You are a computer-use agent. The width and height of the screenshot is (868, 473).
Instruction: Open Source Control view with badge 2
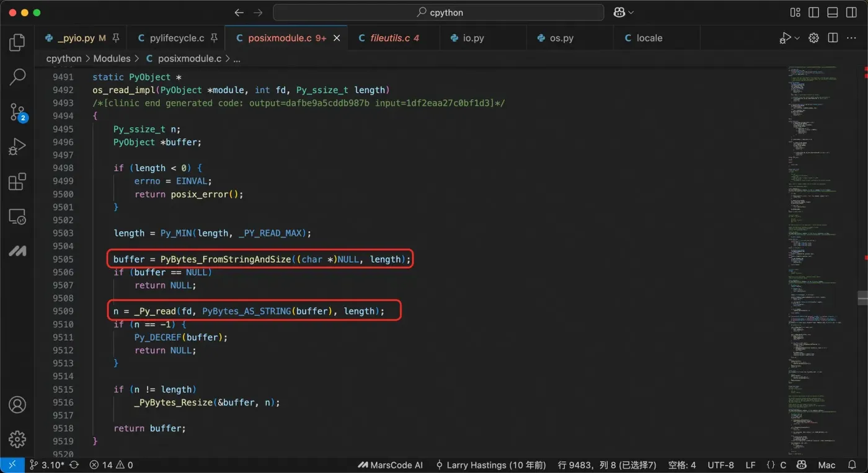[x=17, y=112]
